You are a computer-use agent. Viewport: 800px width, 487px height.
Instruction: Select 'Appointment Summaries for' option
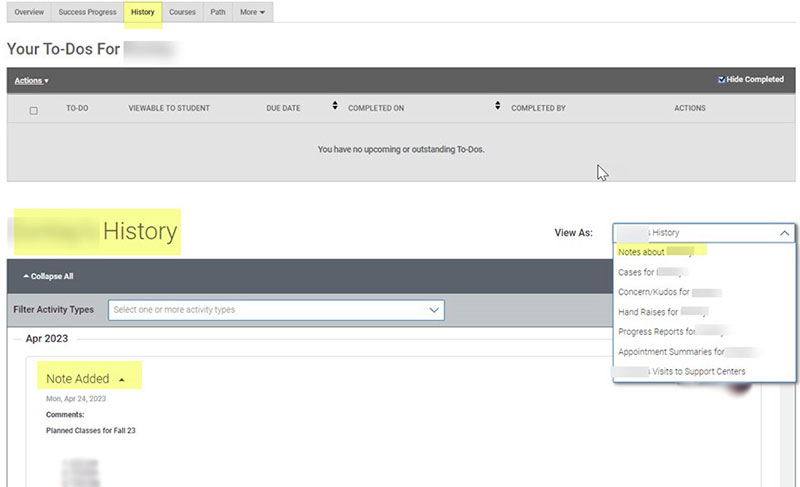pos(685,351)
